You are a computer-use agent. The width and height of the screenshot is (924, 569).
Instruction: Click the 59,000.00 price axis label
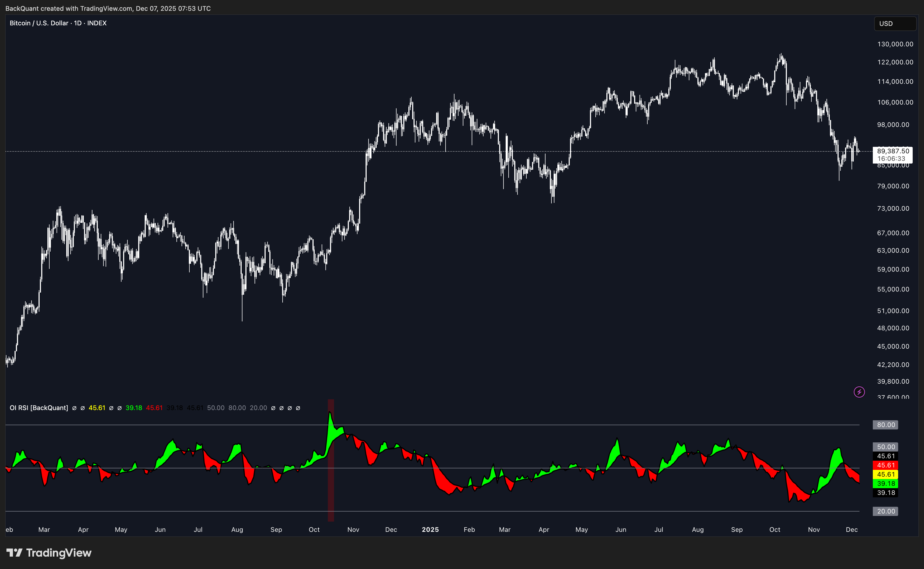[x=893, y=269]
